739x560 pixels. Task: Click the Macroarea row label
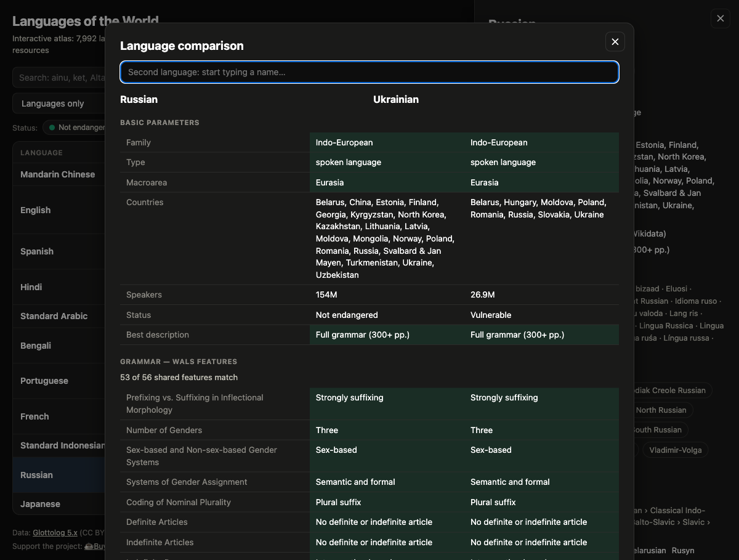pos(147,182)
